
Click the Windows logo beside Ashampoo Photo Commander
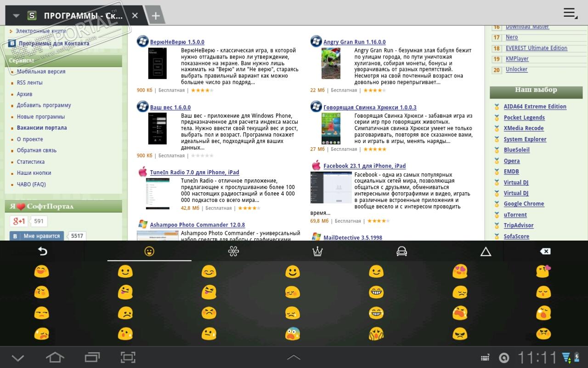143,225
